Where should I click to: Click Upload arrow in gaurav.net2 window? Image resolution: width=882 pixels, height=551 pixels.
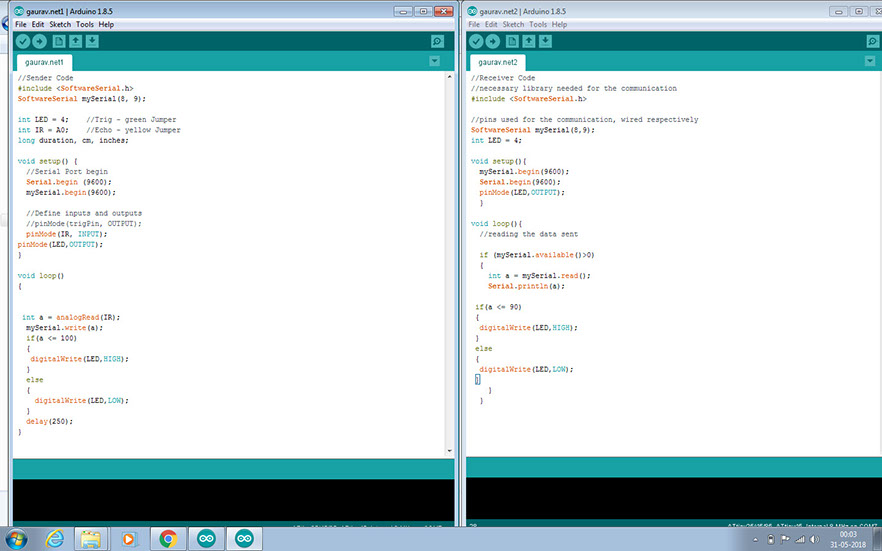[x=493, y=41]
